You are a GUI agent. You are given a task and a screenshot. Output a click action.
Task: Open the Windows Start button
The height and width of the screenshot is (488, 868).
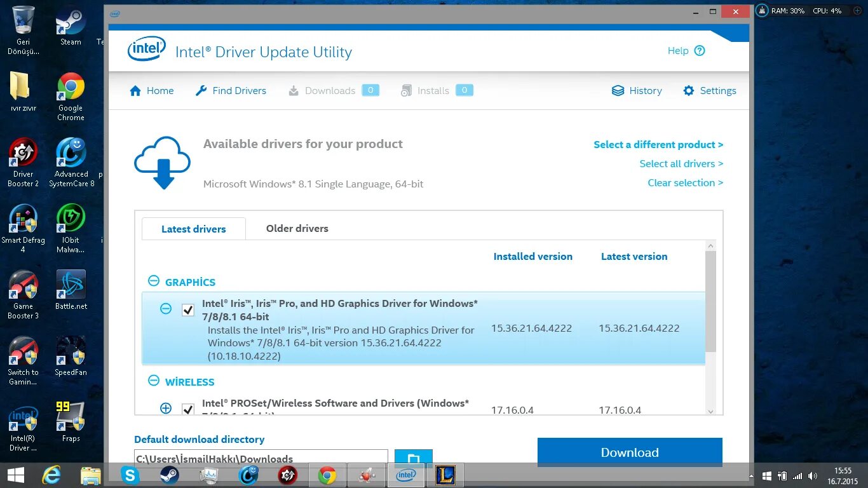15,475
